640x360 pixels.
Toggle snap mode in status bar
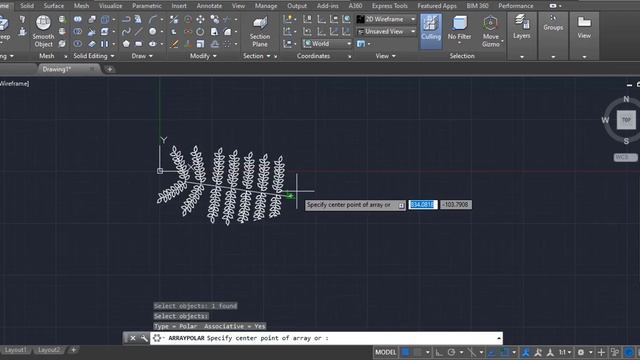[418, 352]
